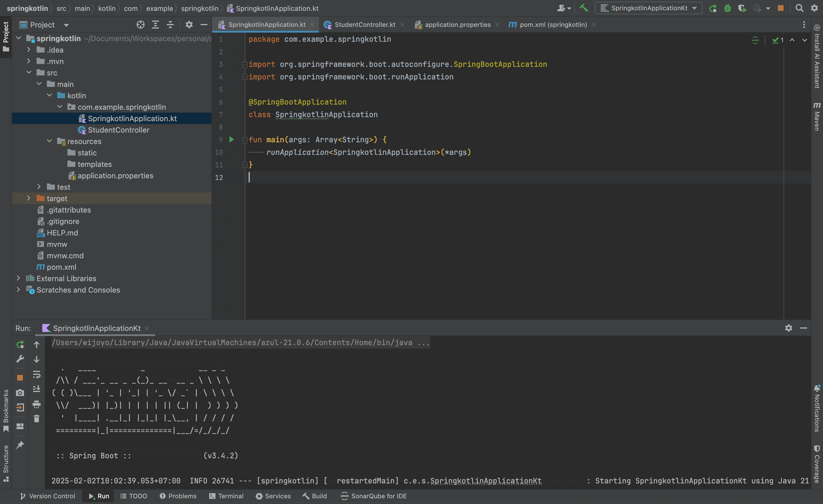Open the user account icon menu

[x=564, y=8]
